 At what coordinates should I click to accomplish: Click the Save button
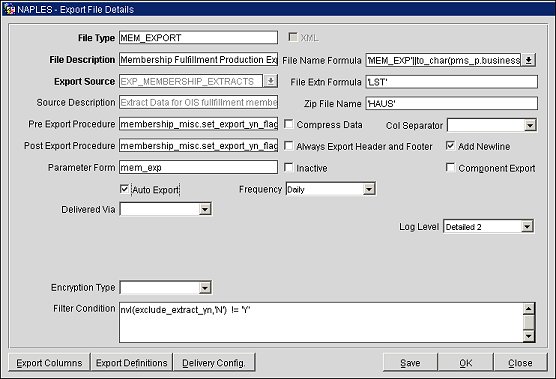(410, 363)
